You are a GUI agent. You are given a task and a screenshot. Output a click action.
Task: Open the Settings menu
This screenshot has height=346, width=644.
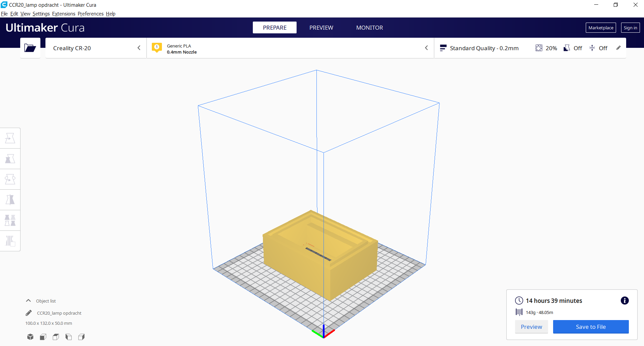click(x=41, y=14)
